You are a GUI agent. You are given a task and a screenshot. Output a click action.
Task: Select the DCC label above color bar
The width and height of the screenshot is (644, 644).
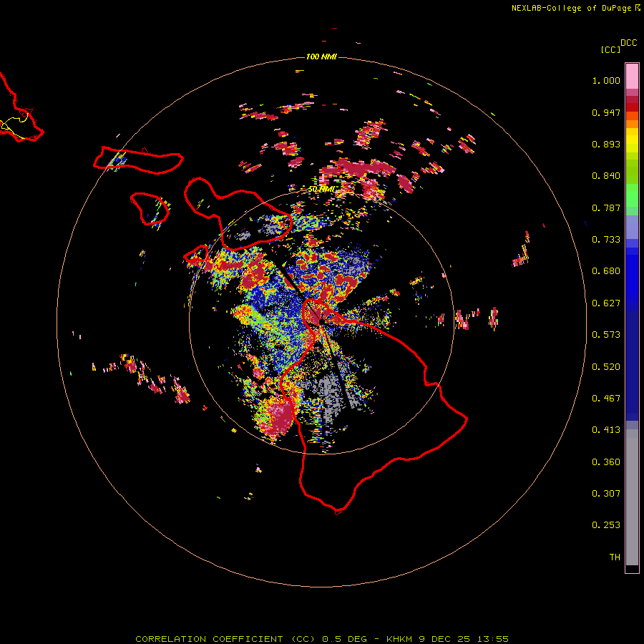tap(629, 43)
